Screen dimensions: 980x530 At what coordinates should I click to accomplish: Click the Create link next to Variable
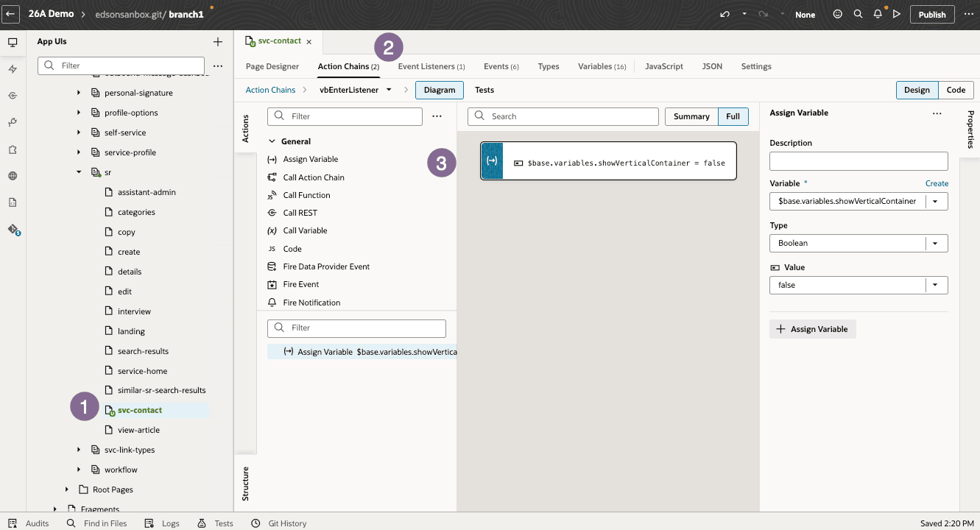pos(937,183)
